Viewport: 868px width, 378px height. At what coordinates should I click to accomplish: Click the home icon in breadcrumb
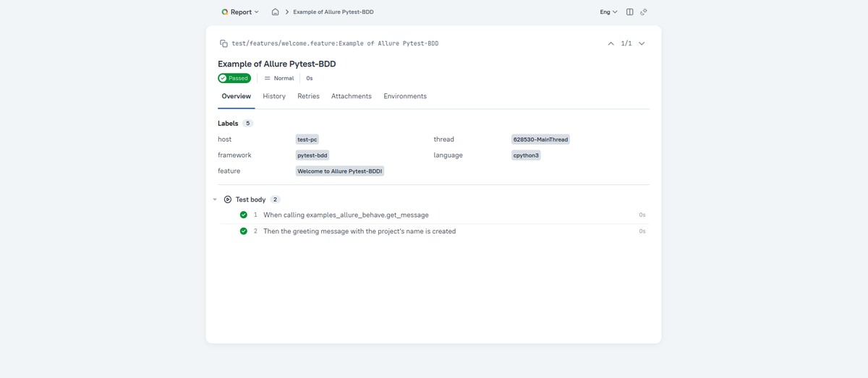(x=275, y=12)
